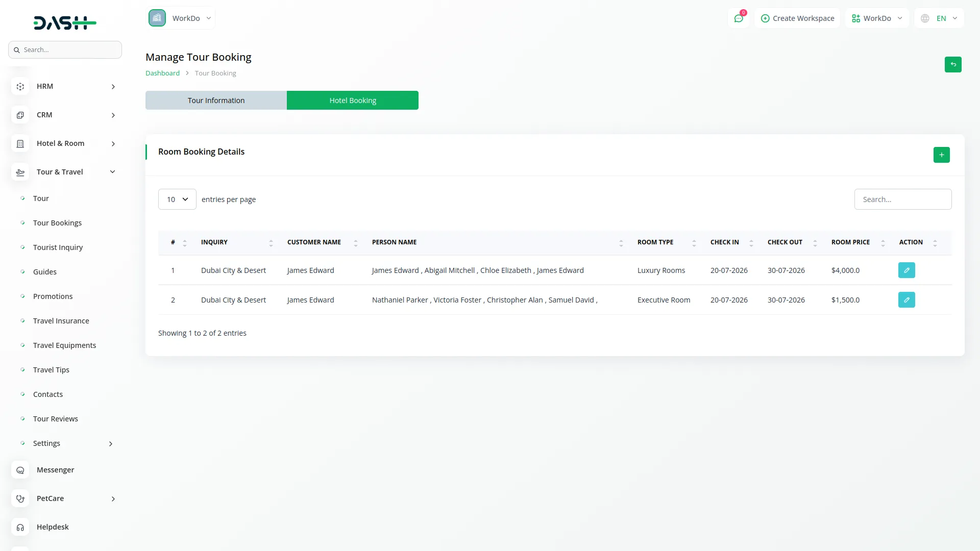Screen dimensions: 980x551
Task: Click the Dashboard breadcrumb link
Action: pos(162,73)
